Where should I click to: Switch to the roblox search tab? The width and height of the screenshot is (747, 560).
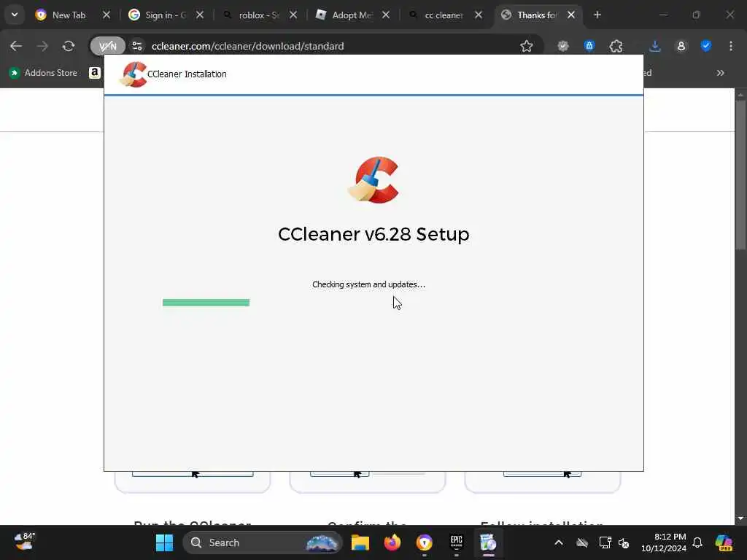[259, 15]
